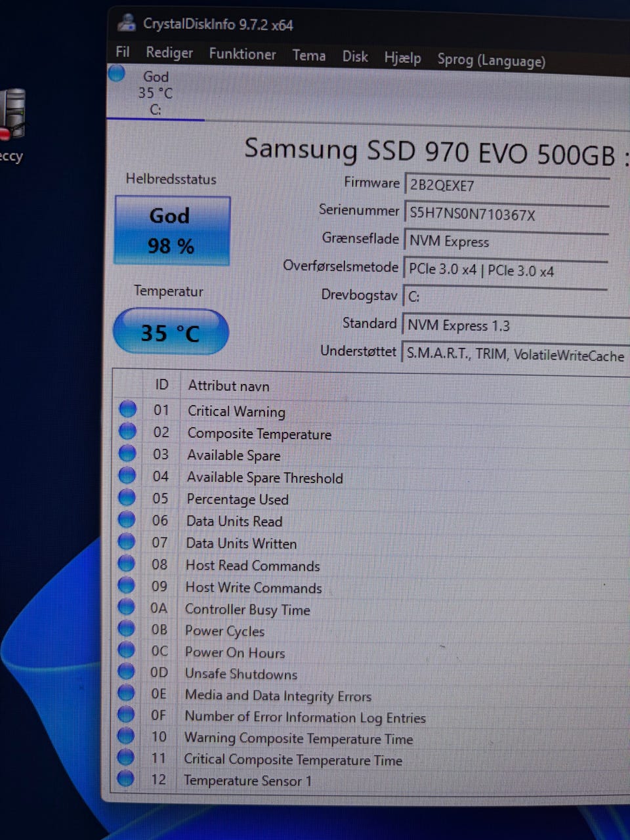The width and height of the screenshot is (630, 840).
Task: Click the ID column header
Action: tap(161, 385)
